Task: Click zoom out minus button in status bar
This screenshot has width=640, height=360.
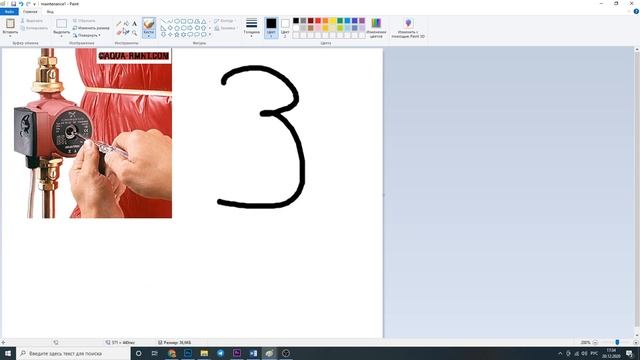Action: pos(595,342)
